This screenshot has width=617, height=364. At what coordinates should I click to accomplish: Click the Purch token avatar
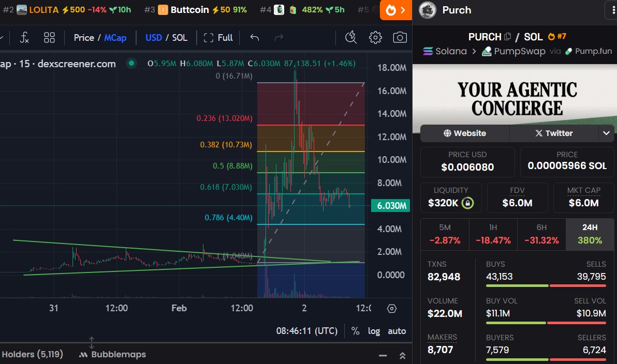(428, 10)
